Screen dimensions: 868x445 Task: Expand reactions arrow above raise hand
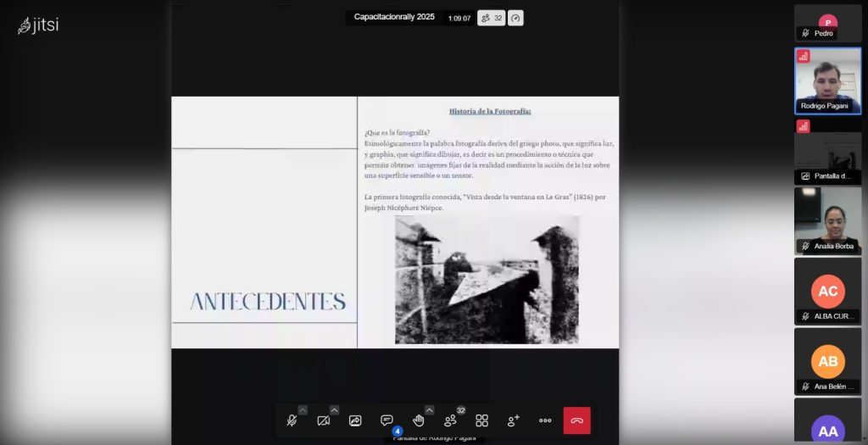[429, 410]
